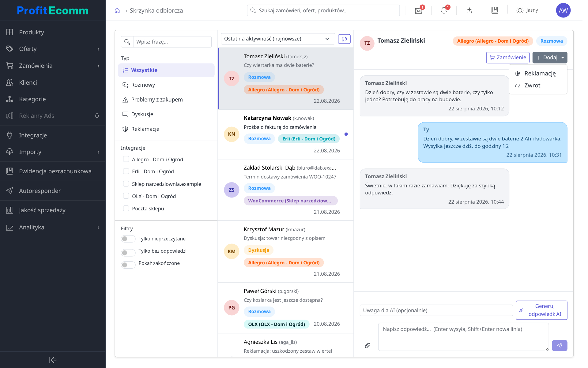Enable Tylko bez odpowiedzi filter switch
This screenshot has width=588, height=368.
tap(128, 253)
